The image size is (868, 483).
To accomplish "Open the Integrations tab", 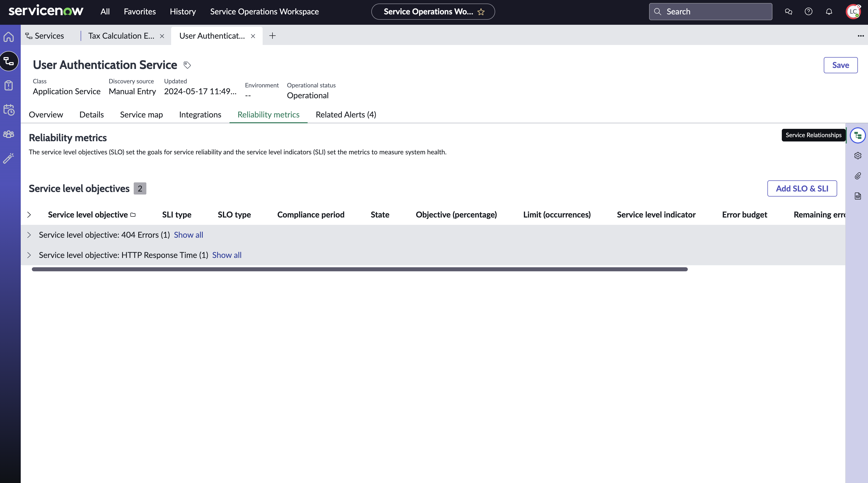I will pos(200,115).
